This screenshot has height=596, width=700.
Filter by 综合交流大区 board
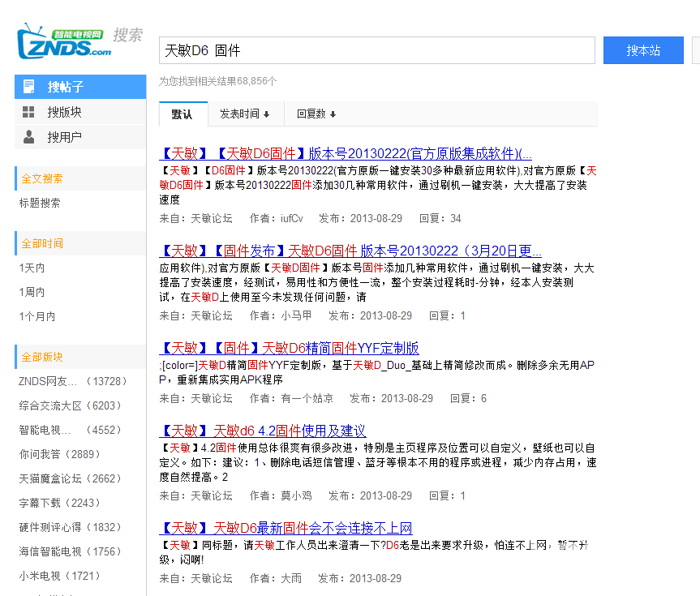click(x=70, y=405)
